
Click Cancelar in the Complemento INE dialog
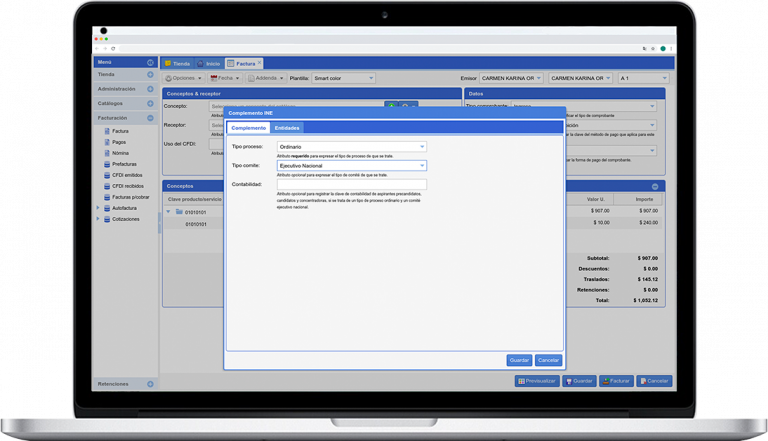click(x=548, y=360)
